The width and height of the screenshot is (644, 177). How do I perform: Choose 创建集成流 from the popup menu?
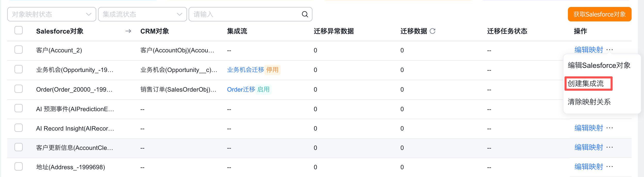pyautogui.click(x=586, y=84)
